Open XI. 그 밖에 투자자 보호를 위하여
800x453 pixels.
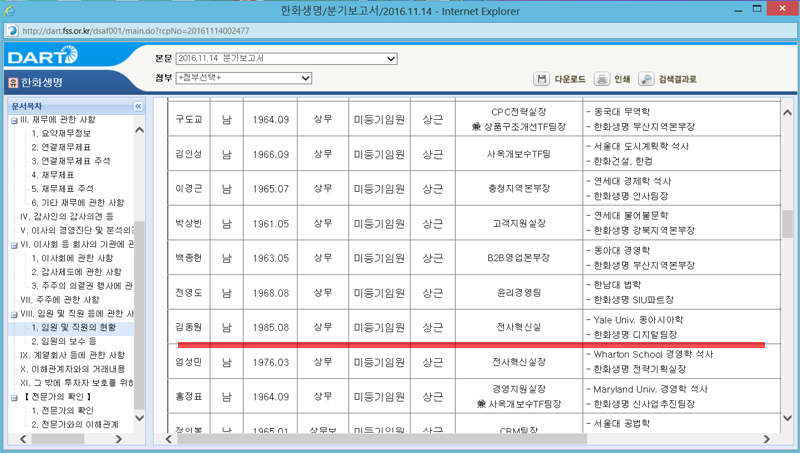pyautogui.click(x=77, y=383)
